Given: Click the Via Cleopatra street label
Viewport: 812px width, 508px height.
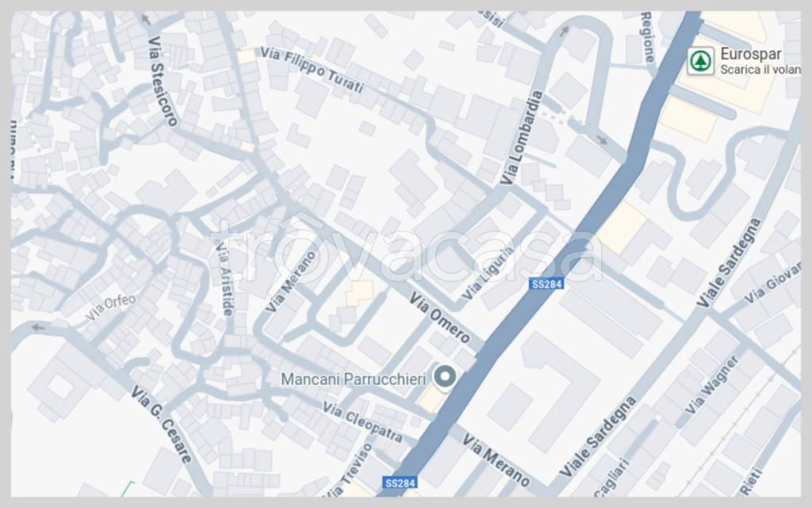Looking at the screenshot, I should 362,422.
